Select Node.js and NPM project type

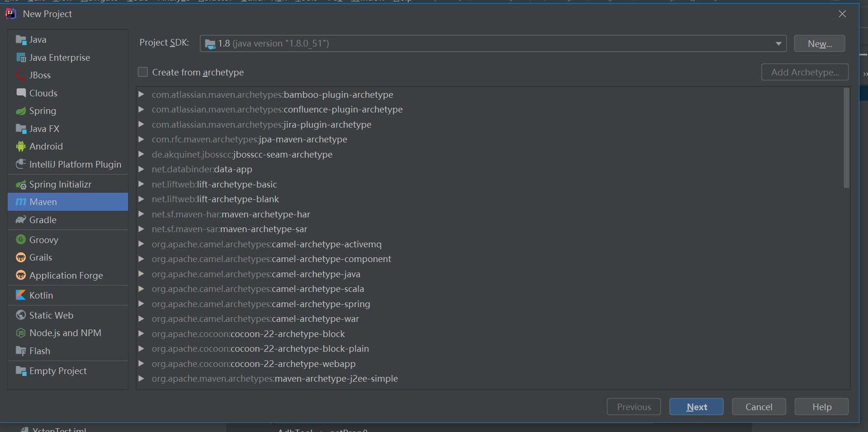pyautogui.click(x=68, y=333)
